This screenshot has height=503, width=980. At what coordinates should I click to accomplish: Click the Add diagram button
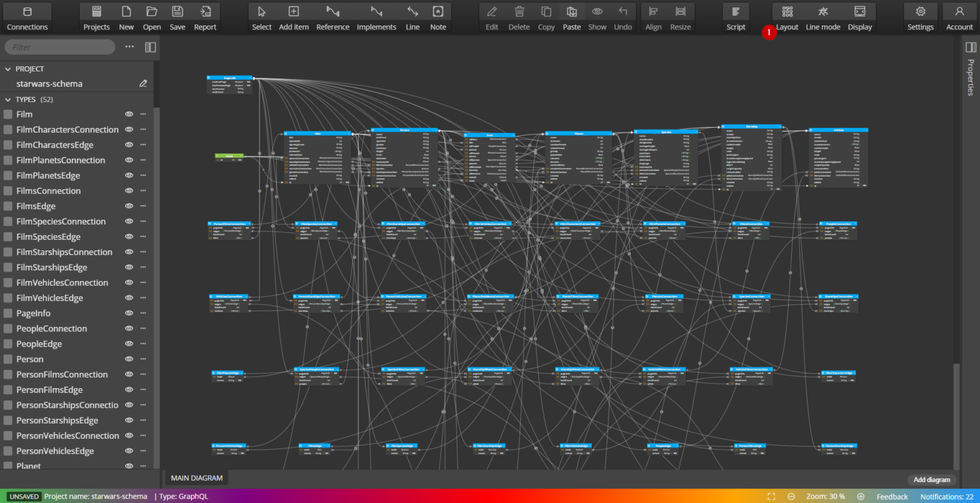point(931,479)
